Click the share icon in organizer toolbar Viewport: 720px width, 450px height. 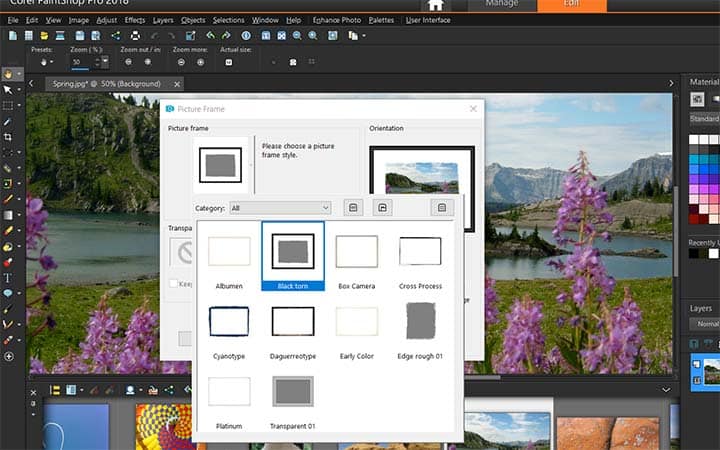click(169, 390)
